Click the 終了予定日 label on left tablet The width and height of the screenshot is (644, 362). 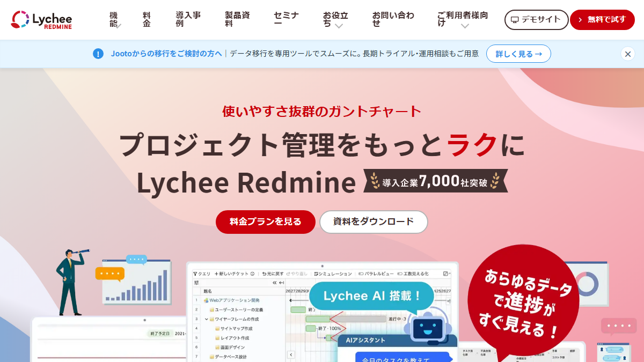pos(160,334)
